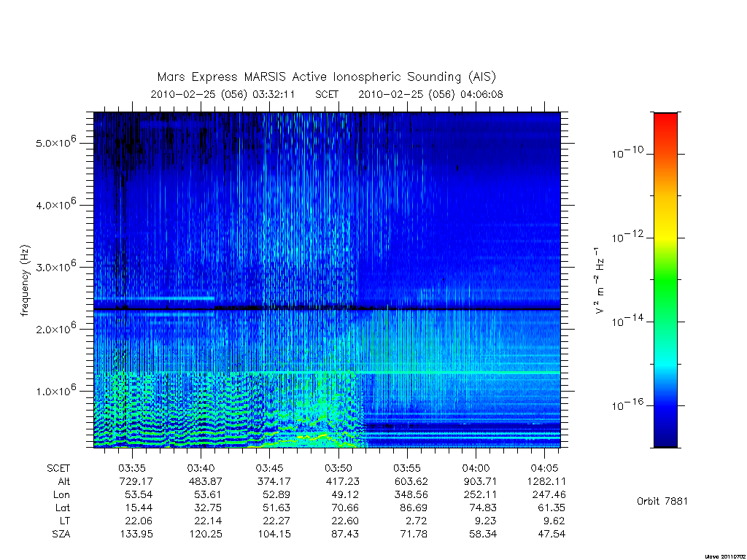Click altitude value '729.17'
Screen dimensions: 747x560
click(136, 481)
